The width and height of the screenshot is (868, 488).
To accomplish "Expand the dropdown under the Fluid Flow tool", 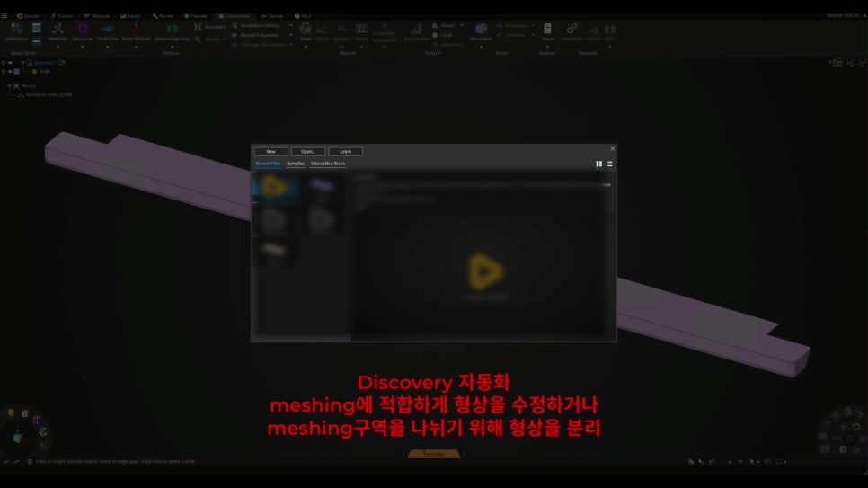I will click(108, 47).
